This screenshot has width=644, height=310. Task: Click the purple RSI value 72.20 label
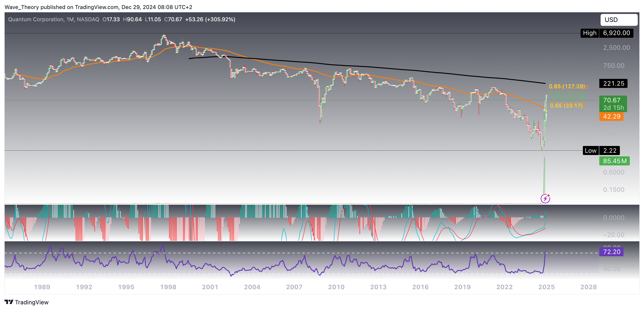click(611, 252)
